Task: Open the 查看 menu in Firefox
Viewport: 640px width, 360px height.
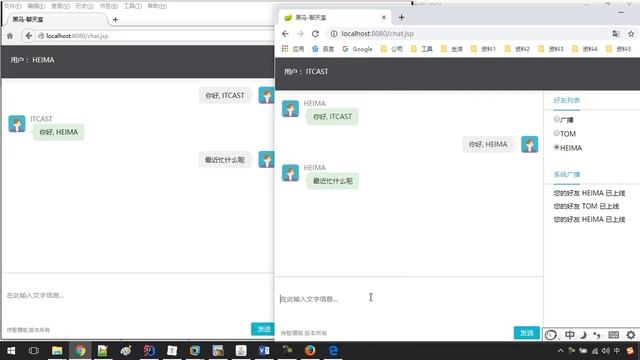Action: click(60, 6)
